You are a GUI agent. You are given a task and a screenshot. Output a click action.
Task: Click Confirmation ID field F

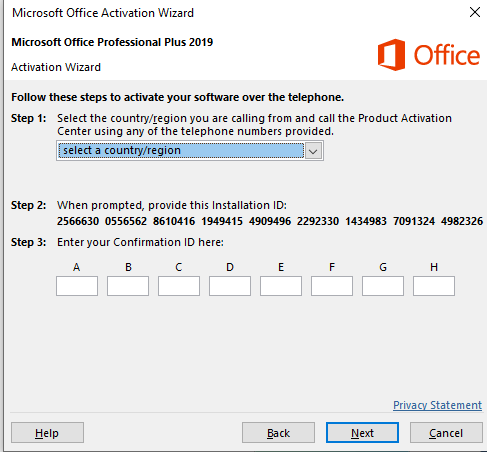coord(332,286)
